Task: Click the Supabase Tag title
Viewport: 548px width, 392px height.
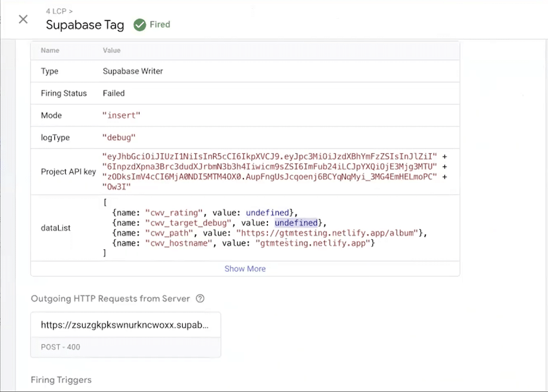Action: click(x=85, y=25)
